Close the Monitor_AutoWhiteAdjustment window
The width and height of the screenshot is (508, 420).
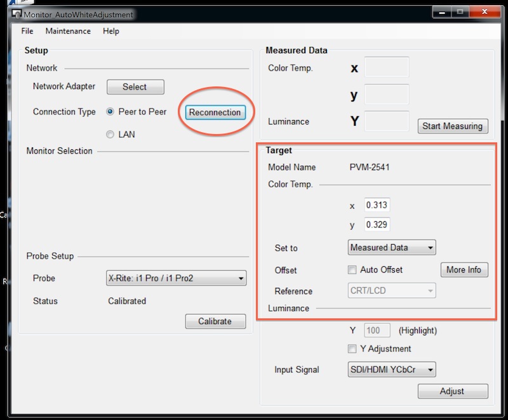tap(485, 12)
